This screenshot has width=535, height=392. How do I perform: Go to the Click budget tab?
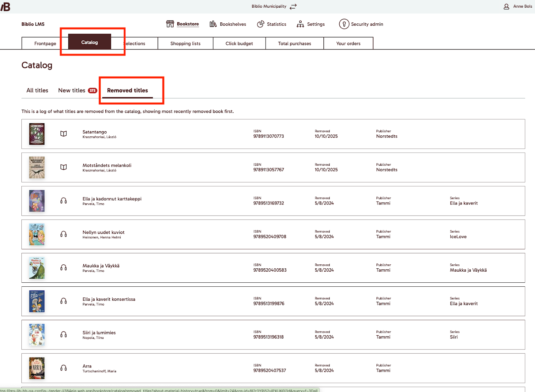239,43
